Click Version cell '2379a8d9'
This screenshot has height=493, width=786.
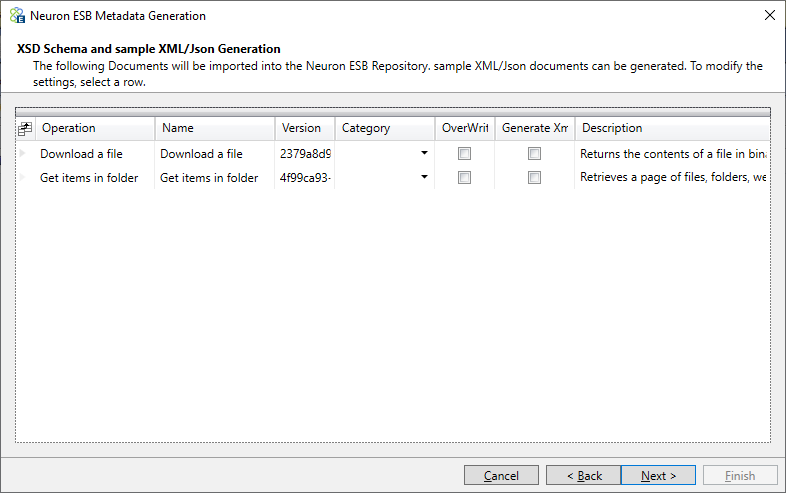pyautogui.click(x=305, y=153)
